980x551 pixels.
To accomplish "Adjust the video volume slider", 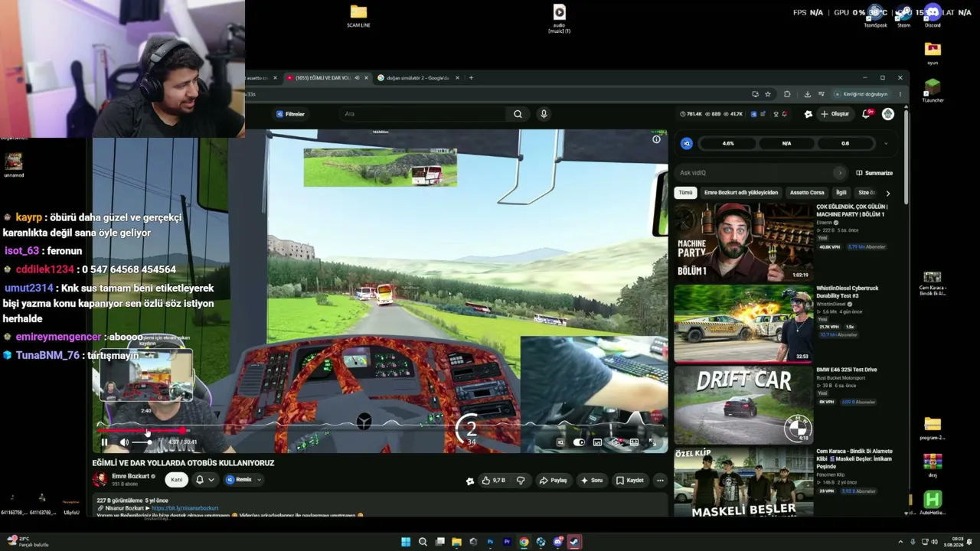I will (x=142, y=442).
